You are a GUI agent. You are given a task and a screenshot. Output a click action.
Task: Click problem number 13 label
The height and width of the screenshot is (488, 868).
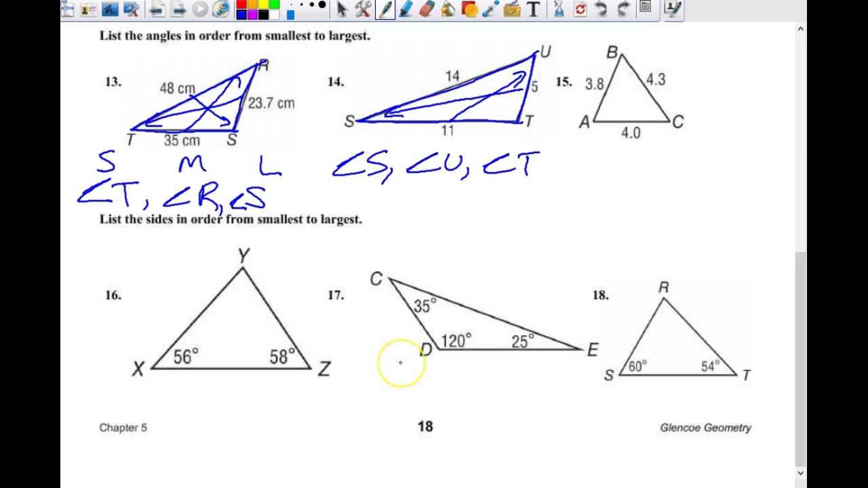tap(113, 81)
